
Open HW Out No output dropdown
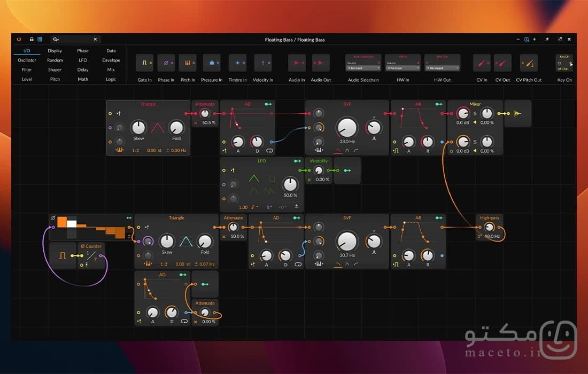click(442, 68)
